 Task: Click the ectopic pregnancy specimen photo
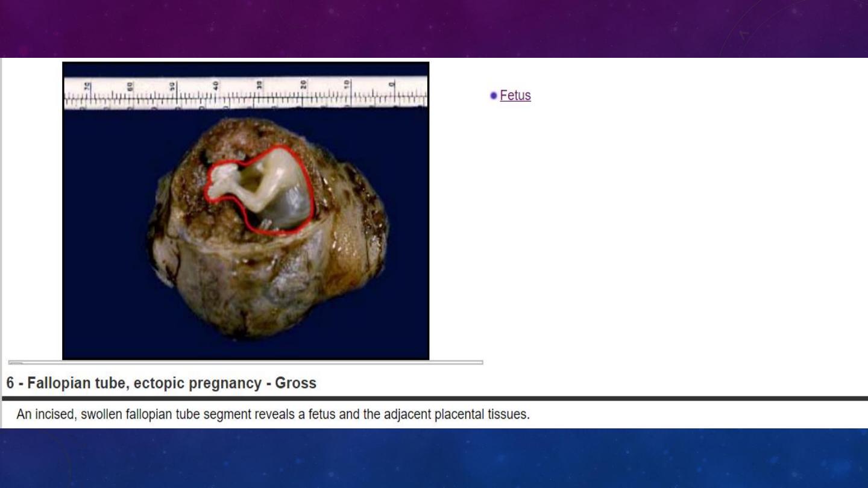point(246,211)
